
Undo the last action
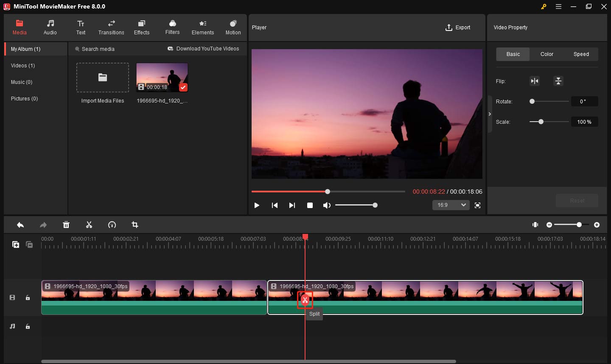20,225
